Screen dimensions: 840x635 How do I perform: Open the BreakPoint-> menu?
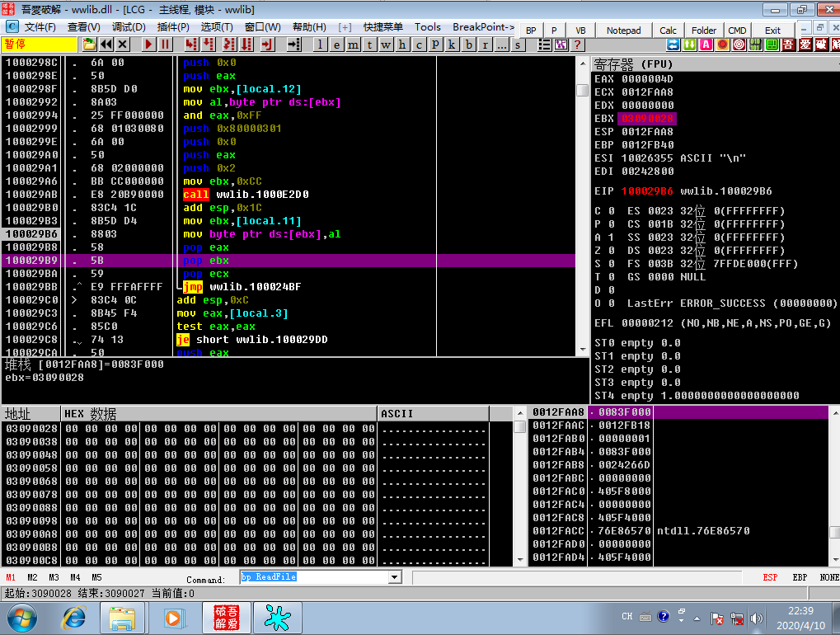(x=483, y=26)
